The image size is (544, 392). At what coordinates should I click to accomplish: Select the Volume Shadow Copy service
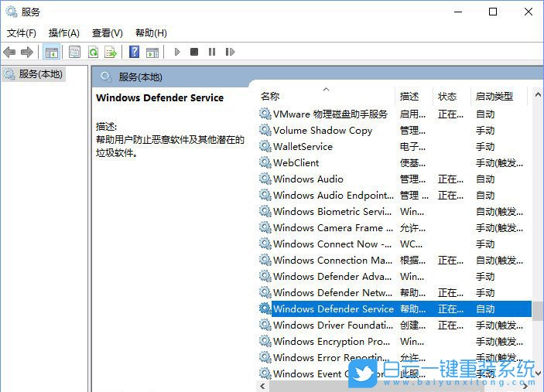[395, 131]
